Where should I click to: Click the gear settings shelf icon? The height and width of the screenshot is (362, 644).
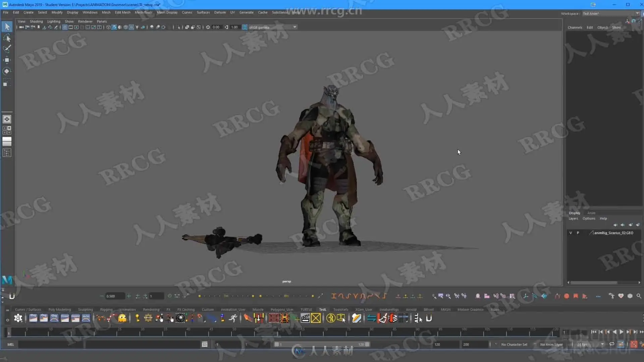click(18, 318)
